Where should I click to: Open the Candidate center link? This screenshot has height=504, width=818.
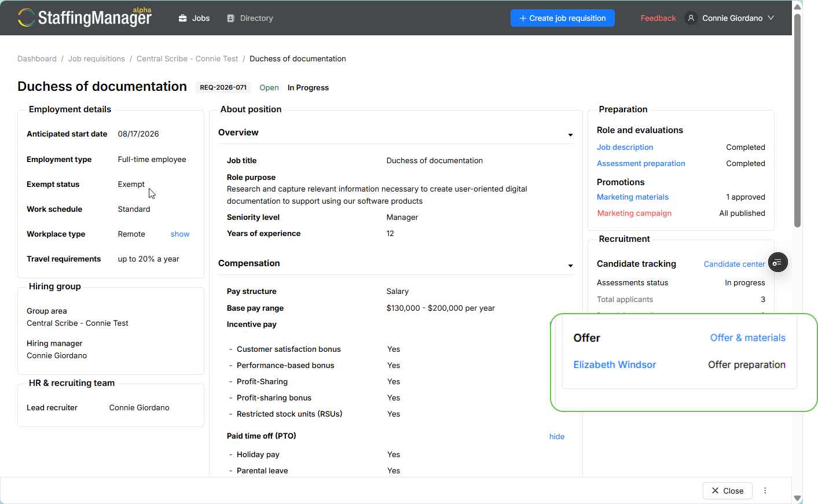(734, 264)
